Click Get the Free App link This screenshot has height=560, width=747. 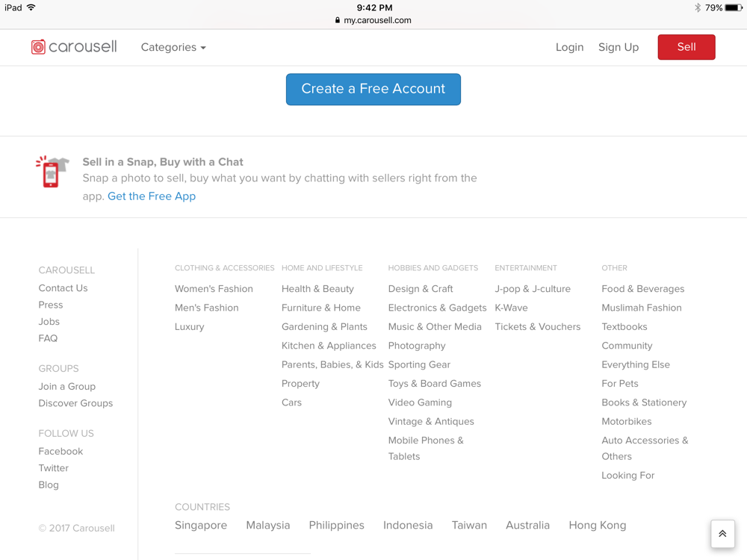(152, 196)
